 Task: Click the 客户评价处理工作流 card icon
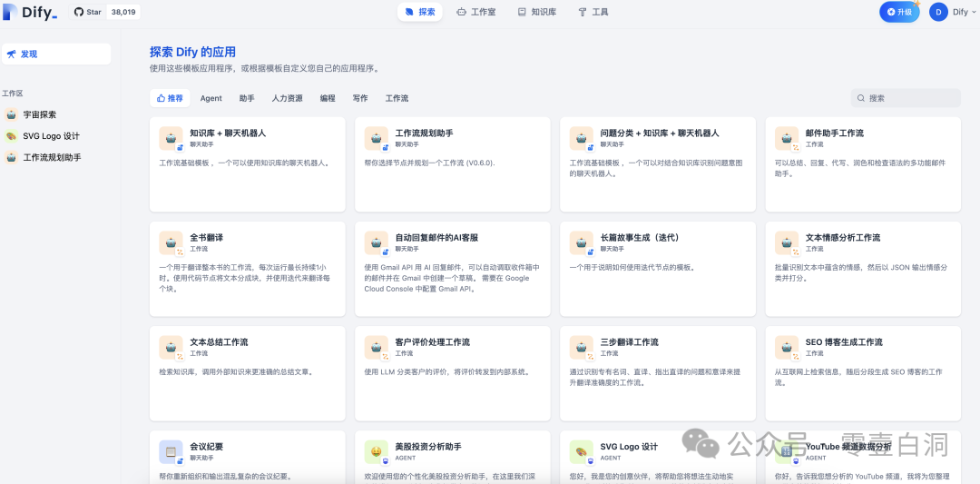click(x=377, y=347)
